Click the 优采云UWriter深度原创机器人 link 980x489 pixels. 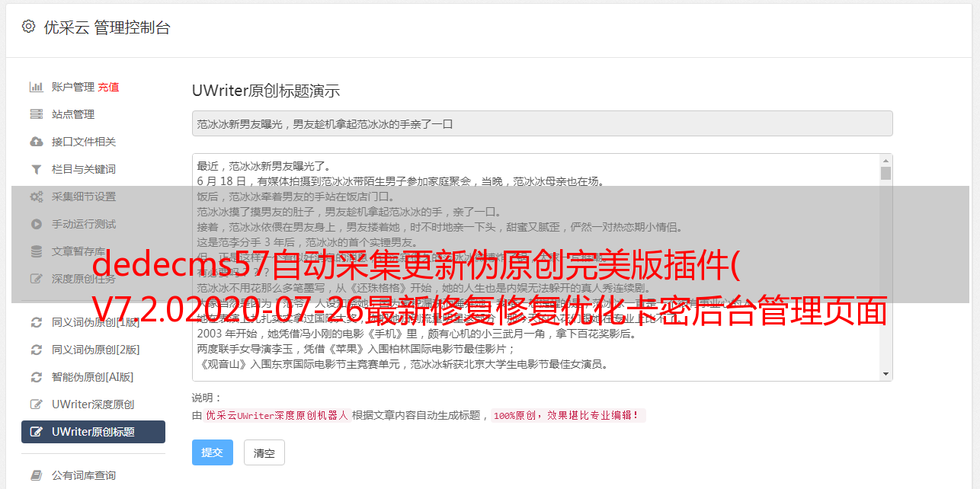(277, 416)
